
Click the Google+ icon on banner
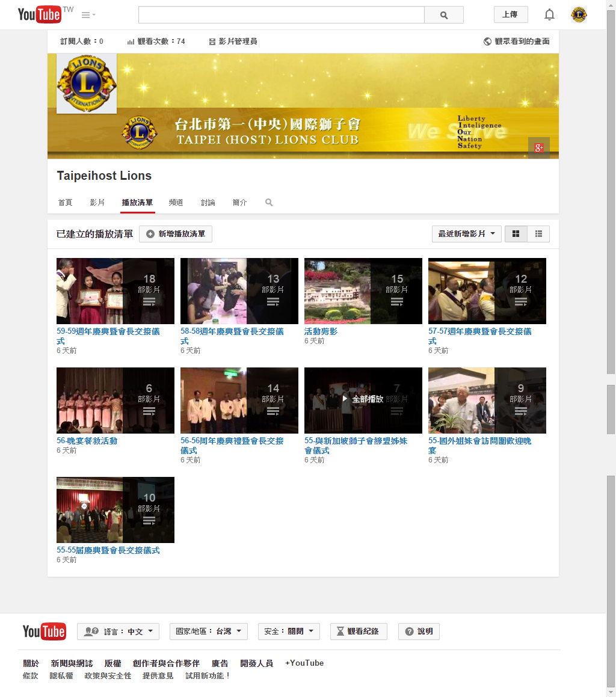click(538, 147)
